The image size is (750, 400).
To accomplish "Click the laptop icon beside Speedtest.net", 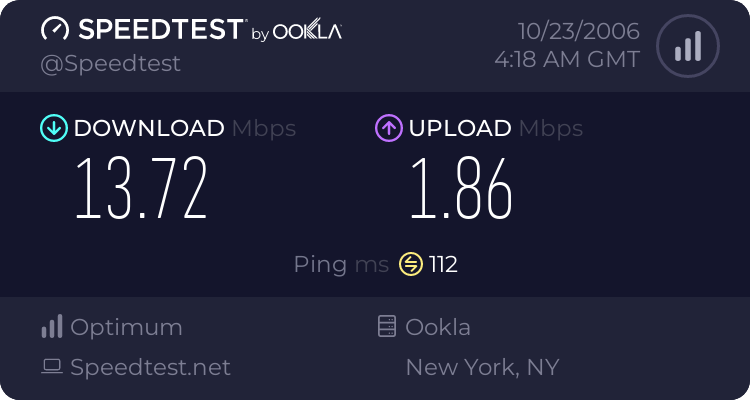I will pos(52,367).
